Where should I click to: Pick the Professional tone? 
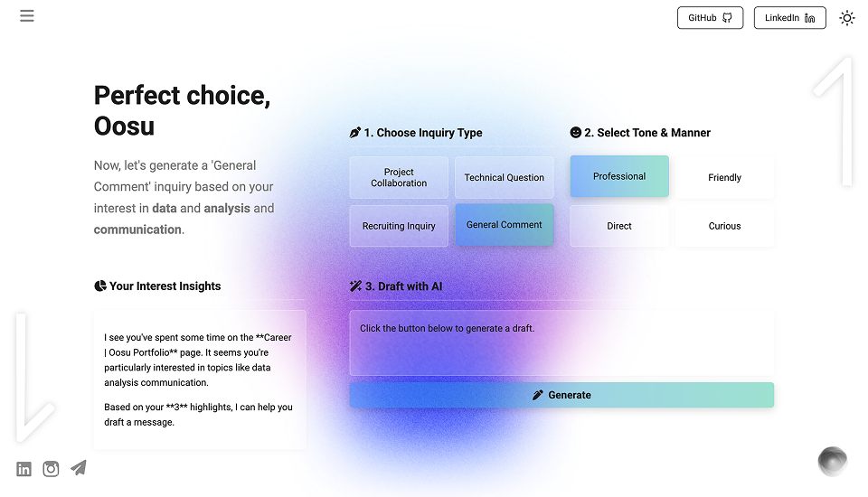click(619, 176)
